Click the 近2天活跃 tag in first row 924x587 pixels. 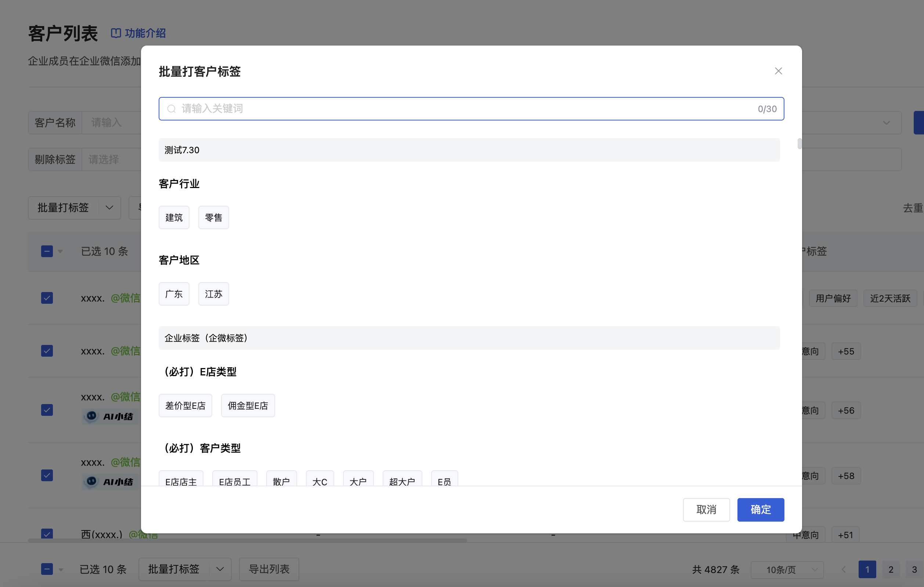coord(890,298)
